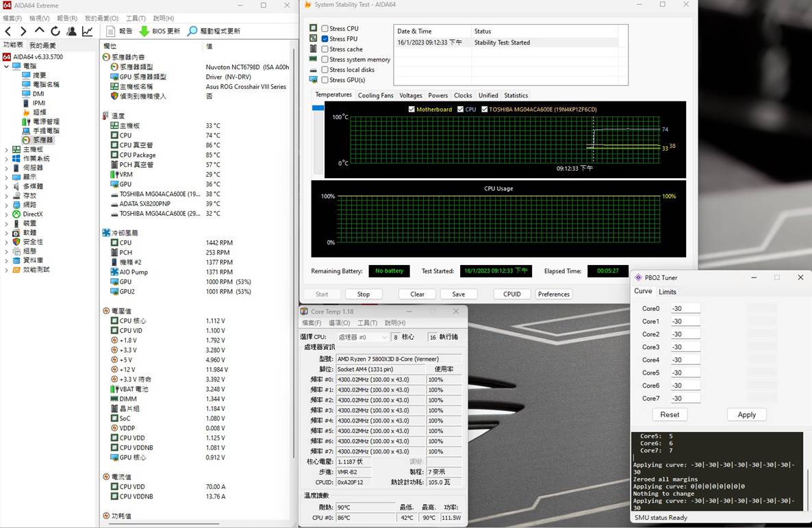Toggle CPU line checkbox on temperature graph
This screenshot has width=812, height=528.
[x=460, y=110]
